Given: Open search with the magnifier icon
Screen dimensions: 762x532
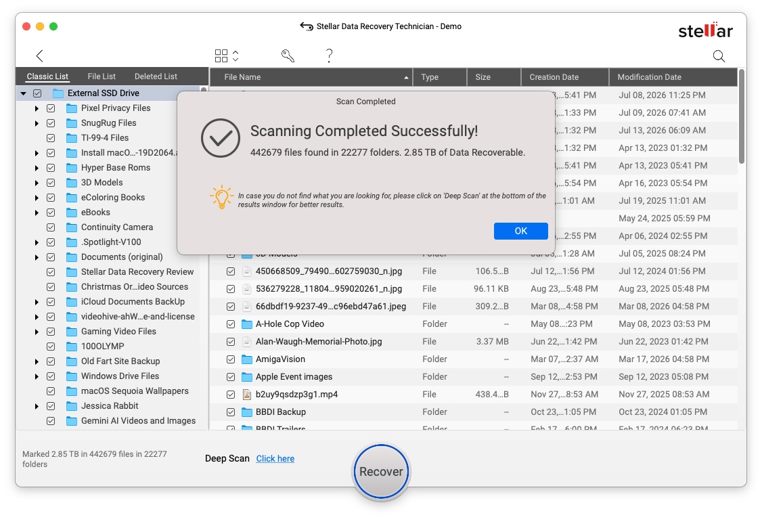Looking at the screenshot, I should pyautogui.click(x=719, y=56).
